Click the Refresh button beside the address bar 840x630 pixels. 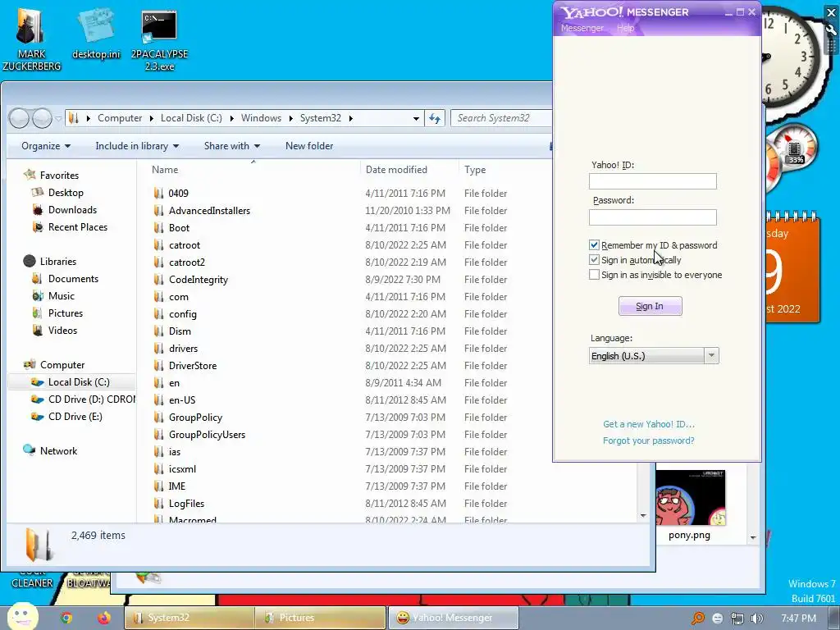435,118
